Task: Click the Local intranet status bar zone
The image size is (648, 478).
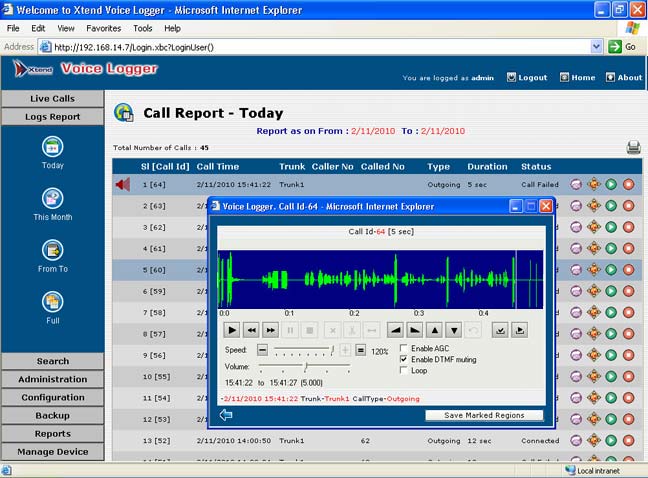Action: [593, 471]
